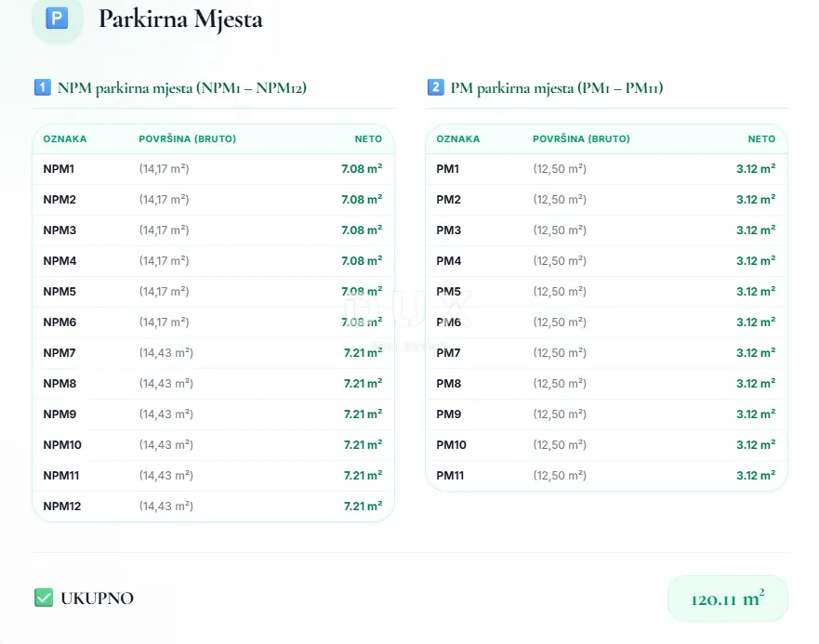Click the PM1 net value 3.12 m²
Image resolution: width=819 pixels, height=644 pixels.
(756, 169)
